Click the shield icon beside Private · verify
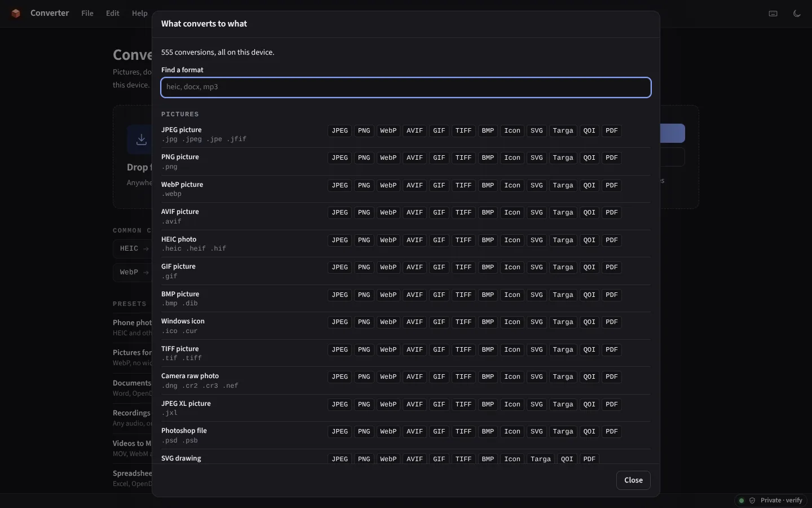 [x=752, y=500]
